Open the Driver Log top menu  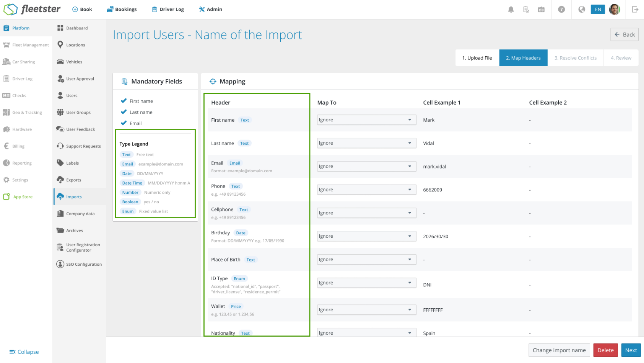click(x=168, y=10)
